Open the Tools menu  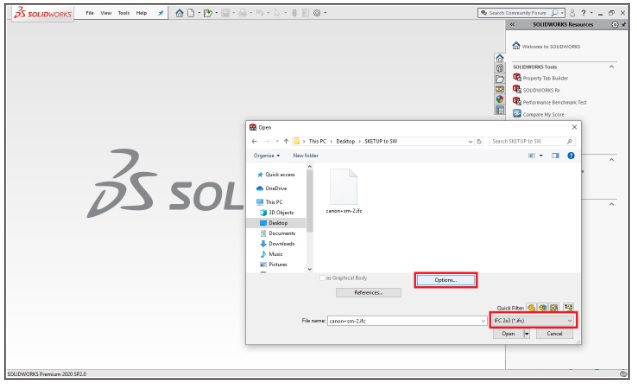click(x=124, y=13)
